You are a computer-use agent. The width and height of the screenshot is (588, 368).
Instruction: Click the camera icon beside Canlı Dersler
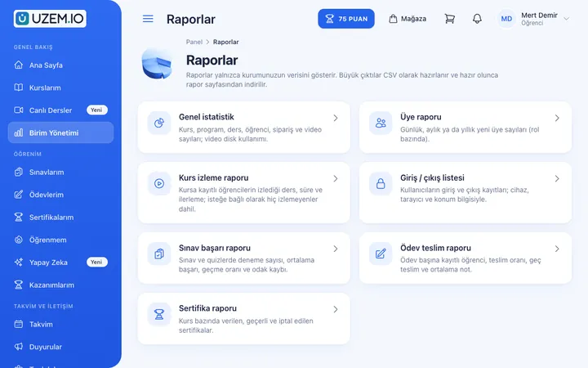click(18, 110)
